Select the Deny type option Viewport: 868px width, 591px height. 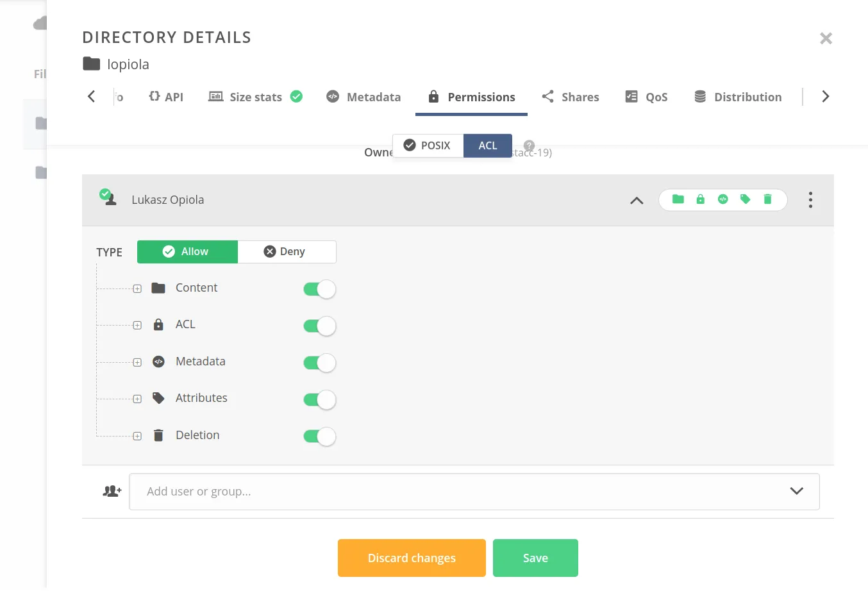pos(286,252)
